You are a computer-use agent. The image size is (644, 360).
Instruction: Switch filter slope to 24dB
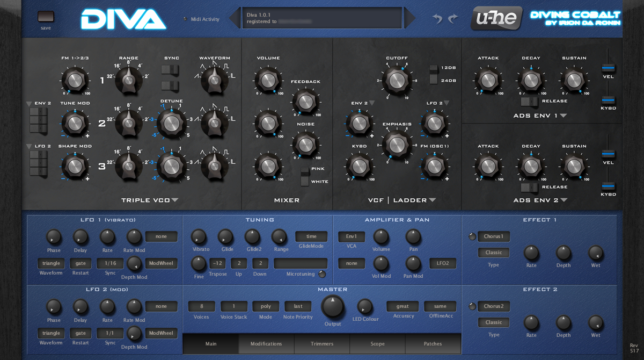tap(434, 80)
